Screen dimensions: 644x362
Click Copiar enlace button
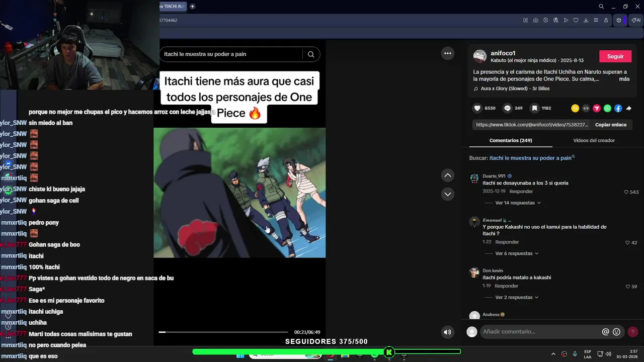[x=611, y=125]
